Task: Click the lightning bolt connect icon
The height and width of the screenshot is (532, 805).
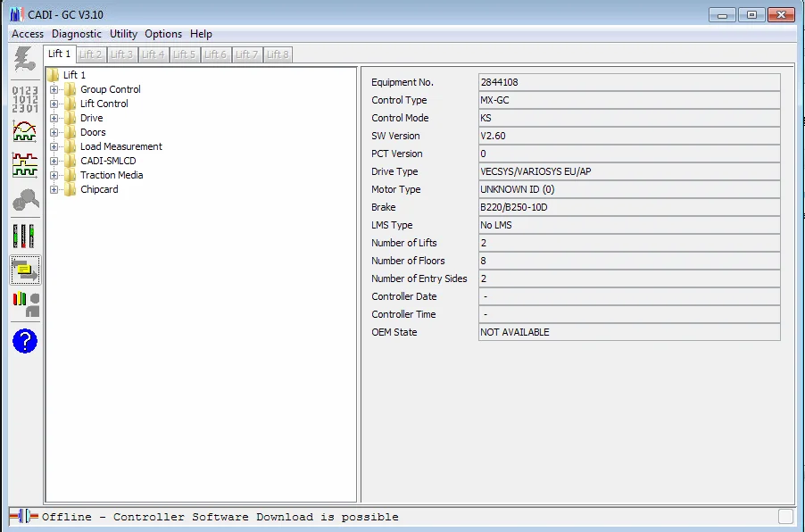Action: (x=25, y=59)
